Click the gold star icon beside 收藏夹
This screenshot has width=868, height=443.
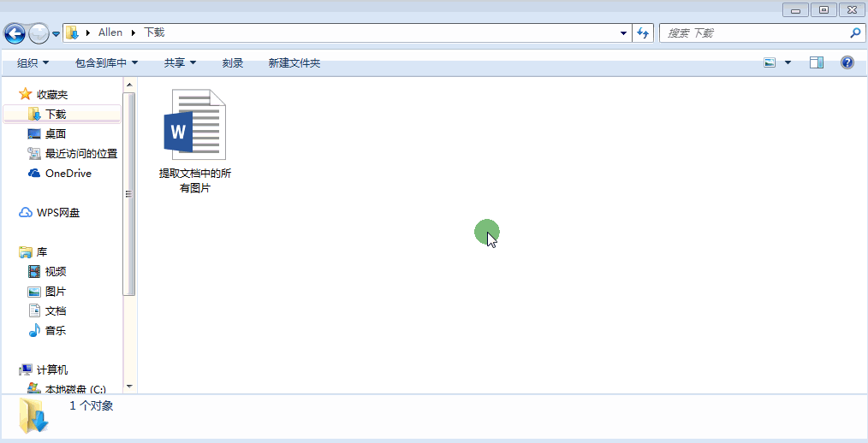click(x=26, y=94)
